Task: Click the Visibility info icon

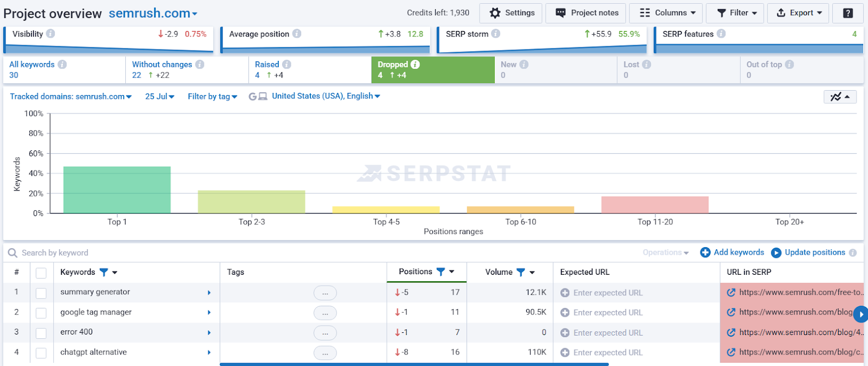Action: tap(50, 34)
